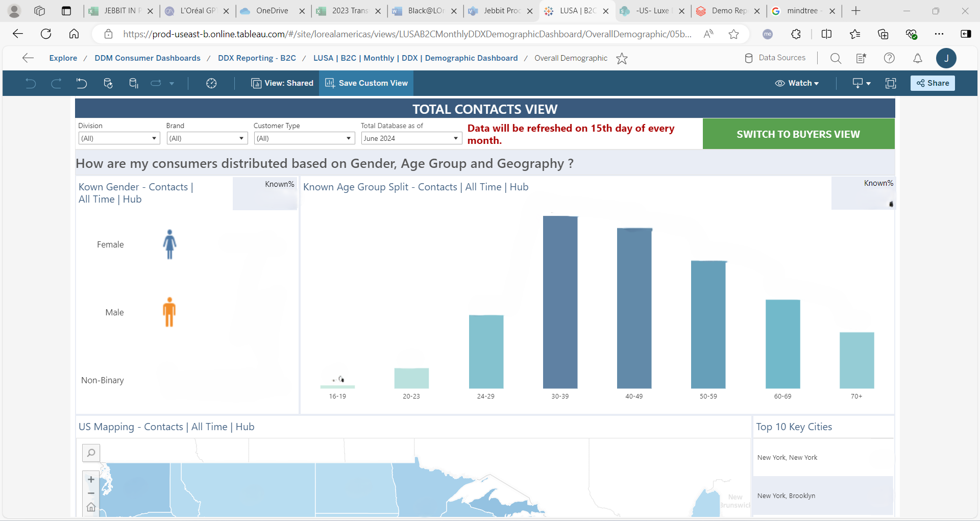Click the Share button
The image size is (980, 521).
(x=933, y=83)
